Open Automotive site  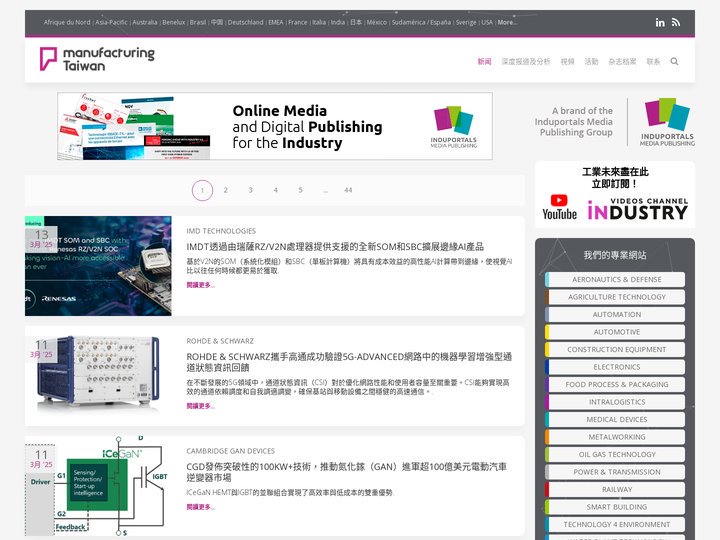(x=615, y=332)
